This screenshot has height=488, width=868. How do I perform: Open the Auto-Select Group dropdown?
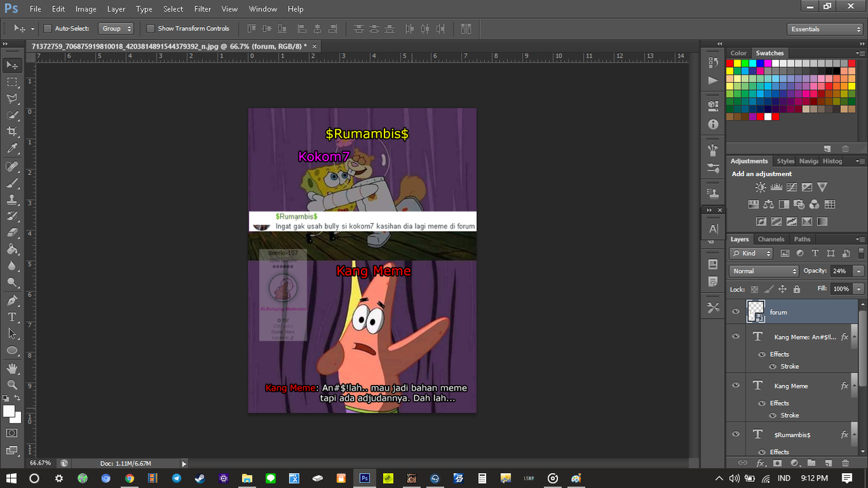point(117,28)
